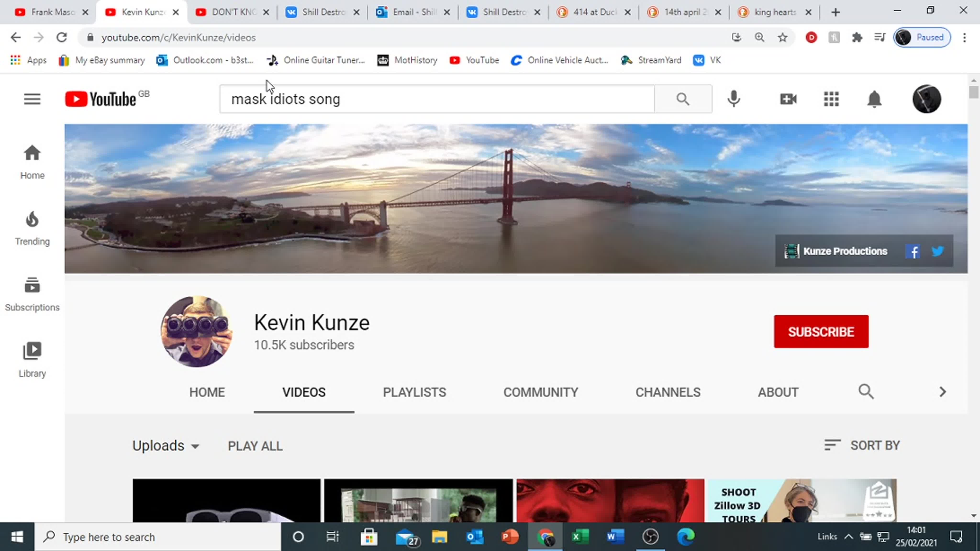Go to Home in the sidebar

click(32, 162)
